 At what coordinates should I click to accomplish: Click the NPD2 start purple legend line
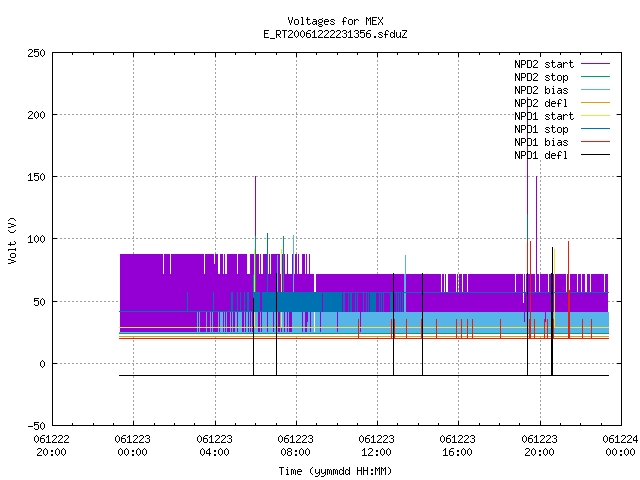click(595, 64)
